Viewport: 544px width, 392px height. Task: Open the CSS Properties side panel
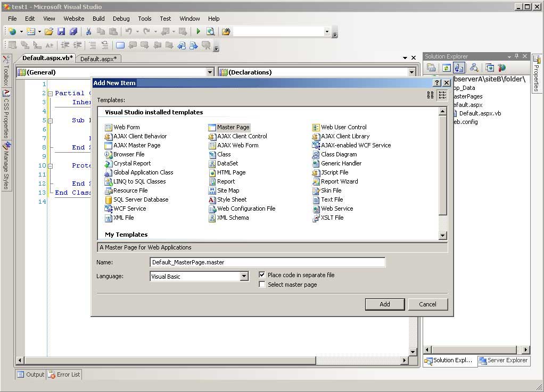6,114
